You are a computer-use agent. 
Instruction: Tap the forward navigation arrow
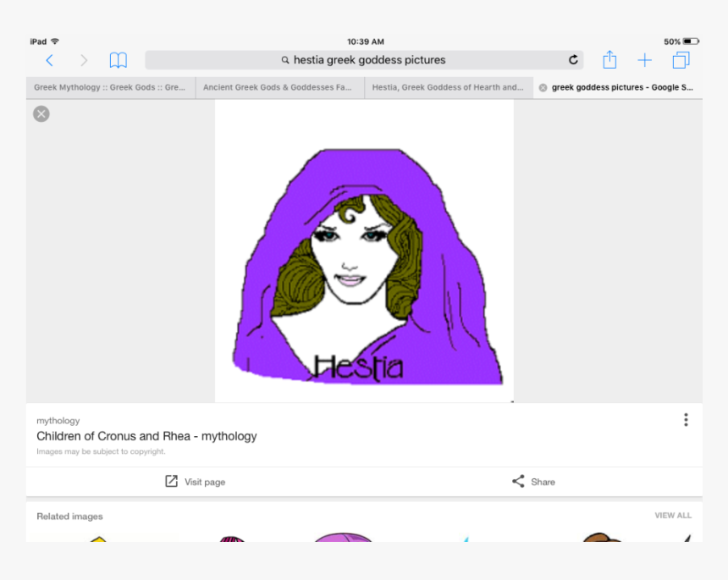click(x=84, y=60)
